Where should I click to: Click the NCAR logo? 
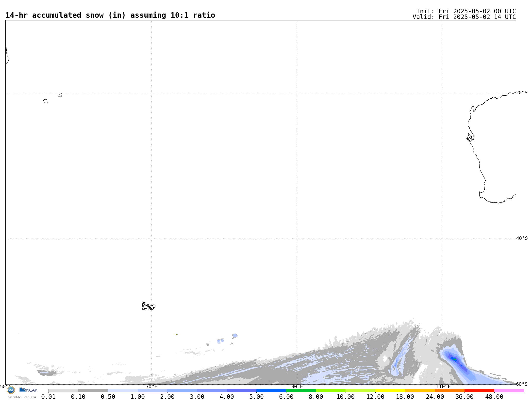(x=28, y=390)
